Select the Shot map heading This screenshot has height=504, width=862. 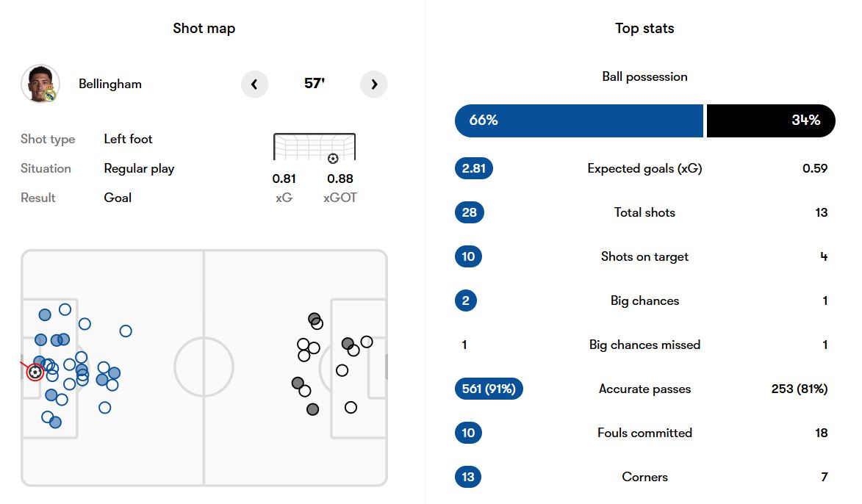click(204, 29)
